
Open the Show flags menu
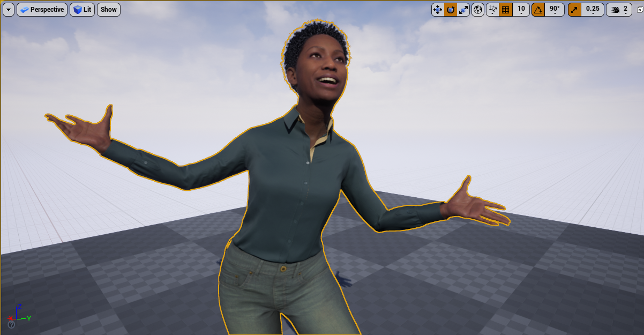[x=108, y=9]
